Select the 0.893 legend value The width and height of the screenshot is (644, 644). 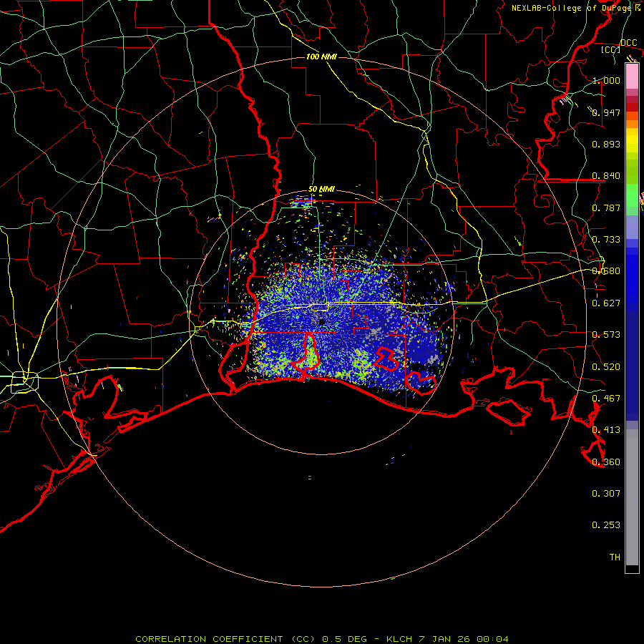[x=606, y=144]
